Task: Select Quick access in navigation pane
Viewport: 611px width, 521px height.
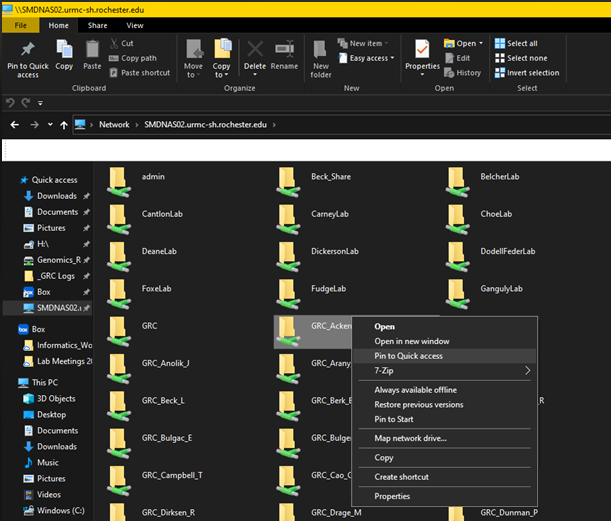Action: tap(49, 180)
